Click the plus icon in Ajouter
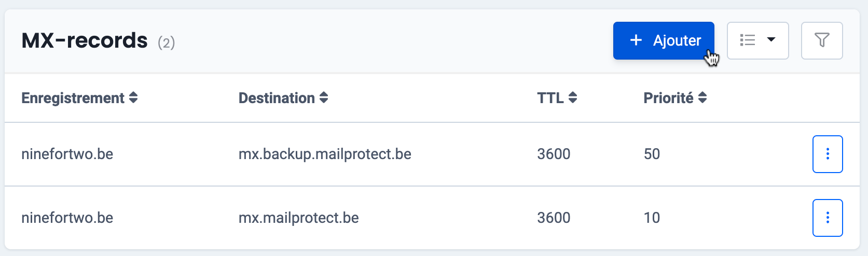The height and width of the screenshot is (256, 868). [x=636, y=40]
